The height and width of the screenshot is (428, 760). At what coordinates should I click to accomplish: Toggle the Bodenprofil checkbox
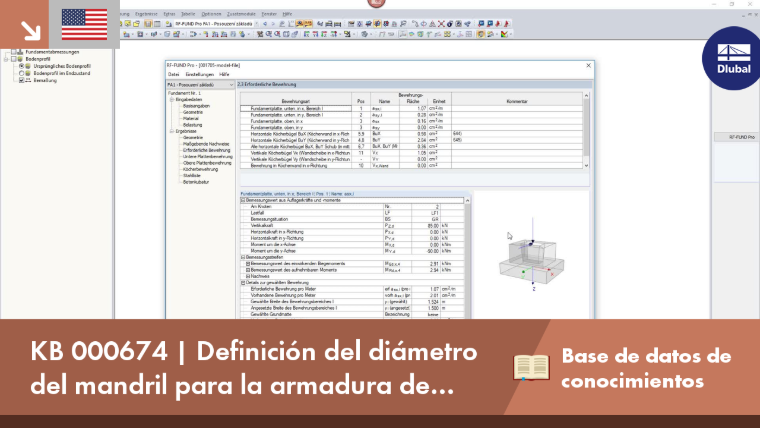click(14, 59)
